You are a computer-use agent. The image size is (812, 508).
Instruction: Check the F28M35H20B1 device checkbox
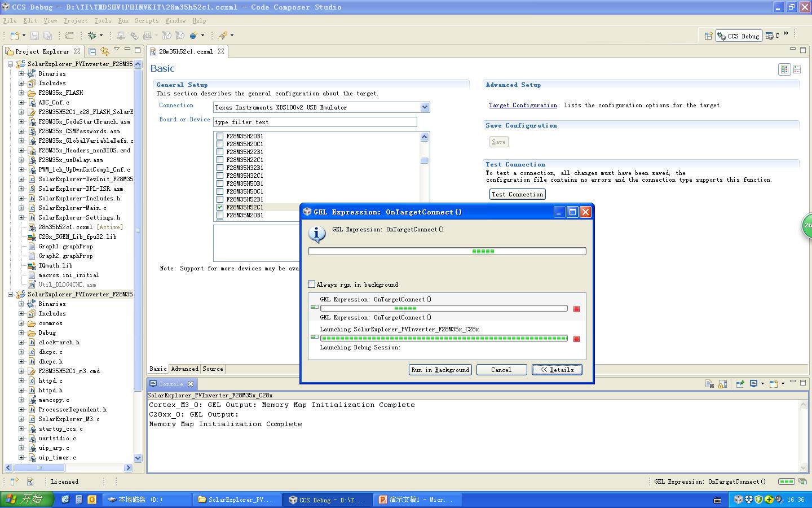[220, 136]
